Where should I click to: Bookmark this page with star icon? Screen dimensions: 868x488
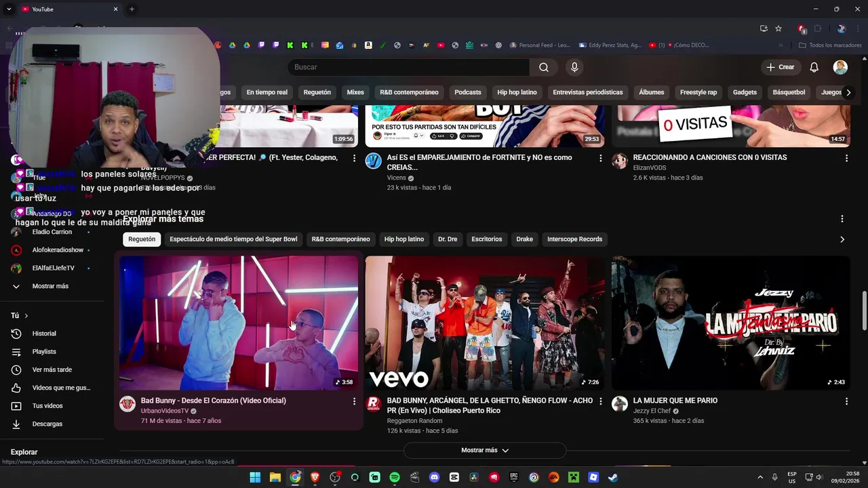[778, 28]
